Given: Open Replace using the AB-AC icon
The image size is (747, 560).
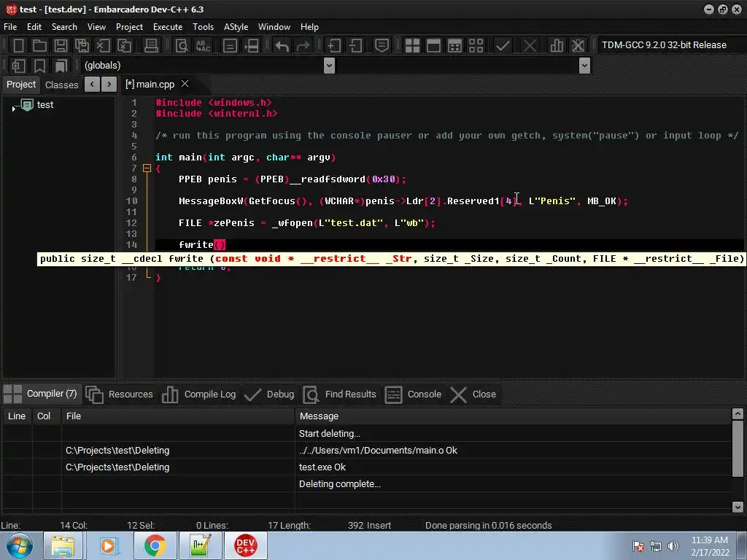Looking at the screenshot, I should point(203,46).
